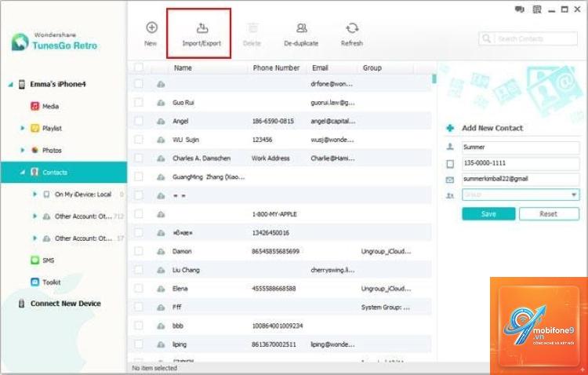This screenshot has height=375, width=588.
Task: Expand the Playlist arrow
Action: [22, 129]
